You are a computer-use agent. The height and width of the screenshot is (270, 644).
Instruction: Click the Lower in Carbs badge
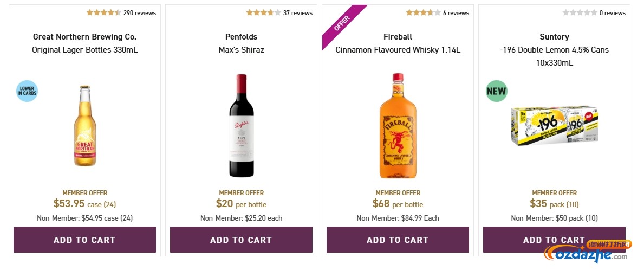pos(27,91)
